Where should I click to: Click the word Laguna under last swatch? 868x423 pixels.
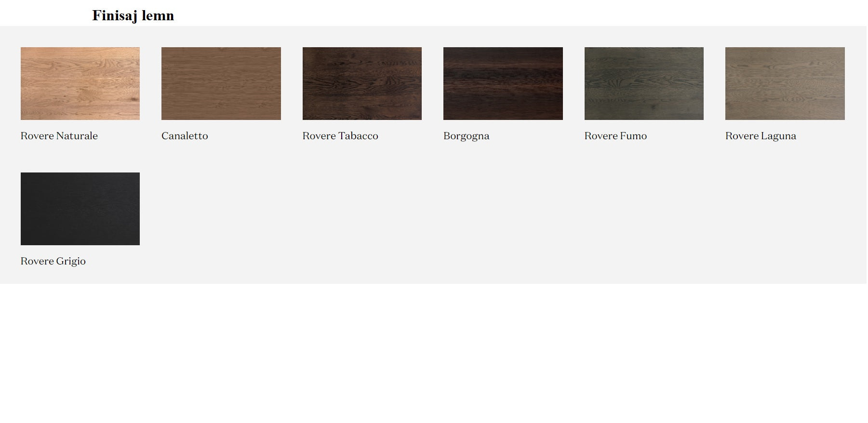pyautogui.click(x=778, y=136)
